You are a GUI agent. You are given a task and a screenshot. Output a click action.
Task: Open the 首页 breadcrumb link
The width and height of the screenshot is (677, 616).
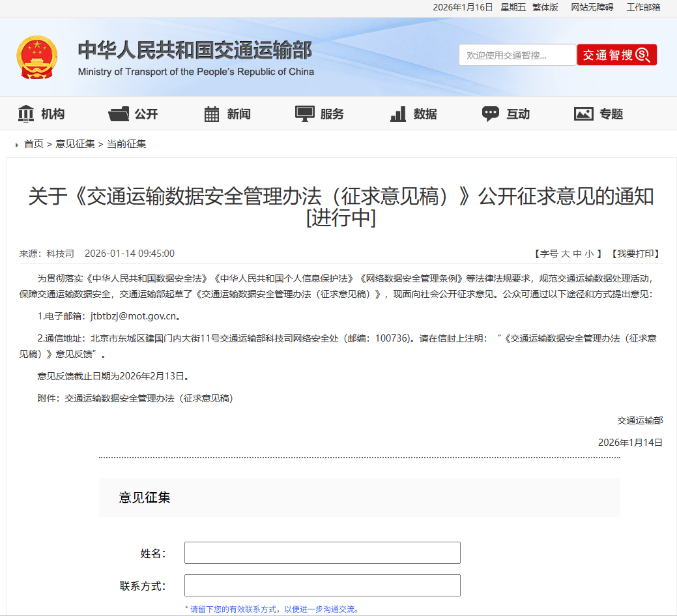tap(33, 144)
